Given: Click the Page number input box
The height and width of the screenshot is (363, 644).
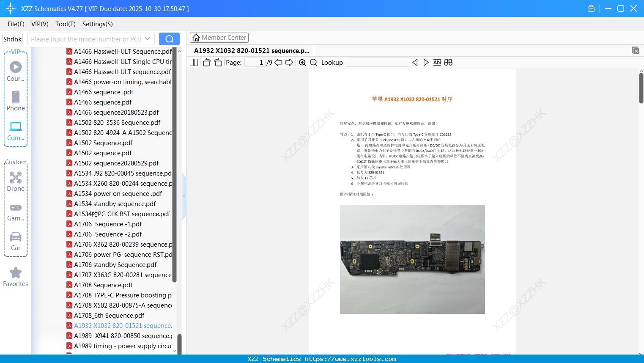Looking at the screenshot, I should (255, 63).
